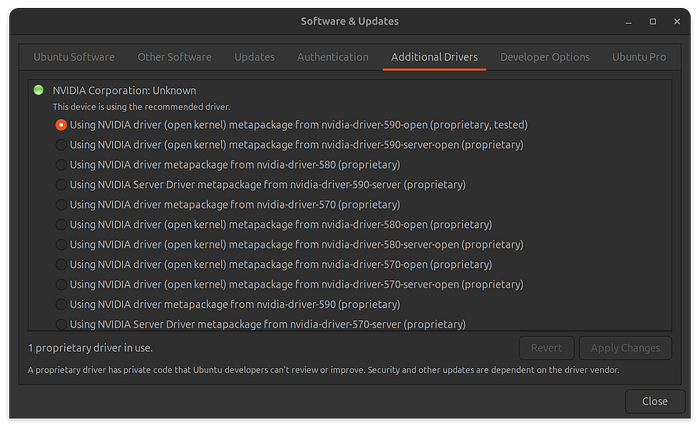Select nvidia-driver-570 metapackage radio button
Viewport: 700px width, 430px height.
pos(62,205)
